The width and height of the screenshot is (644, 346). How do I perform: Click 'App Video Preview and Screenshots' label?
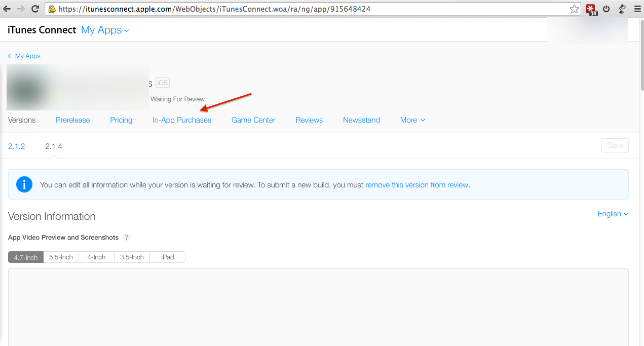[x=63, y=237]
